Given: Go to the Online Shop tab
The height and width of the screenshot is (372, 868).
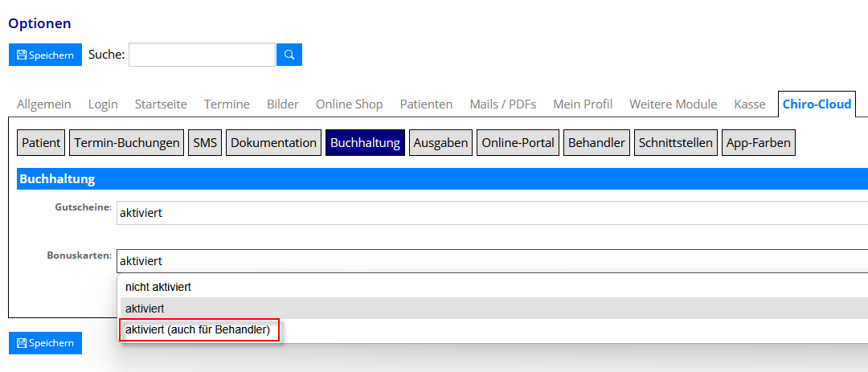Looking at the screenshot, I should coord(349,104).
